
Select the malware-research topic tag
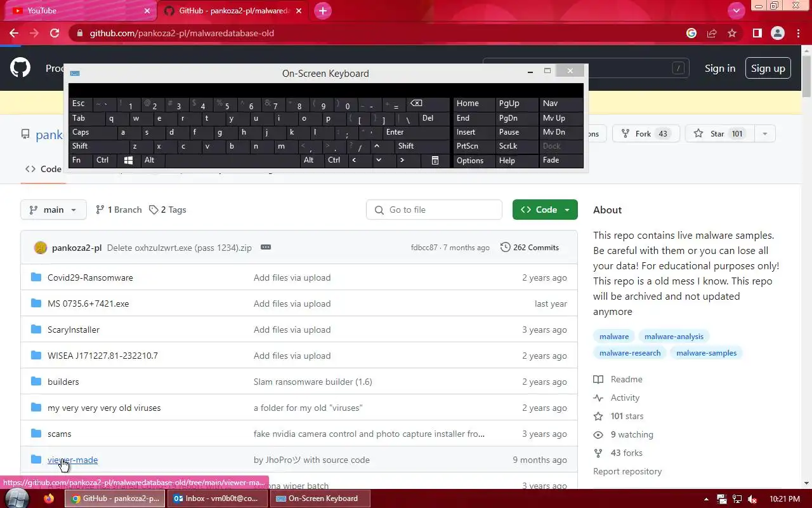630,353
